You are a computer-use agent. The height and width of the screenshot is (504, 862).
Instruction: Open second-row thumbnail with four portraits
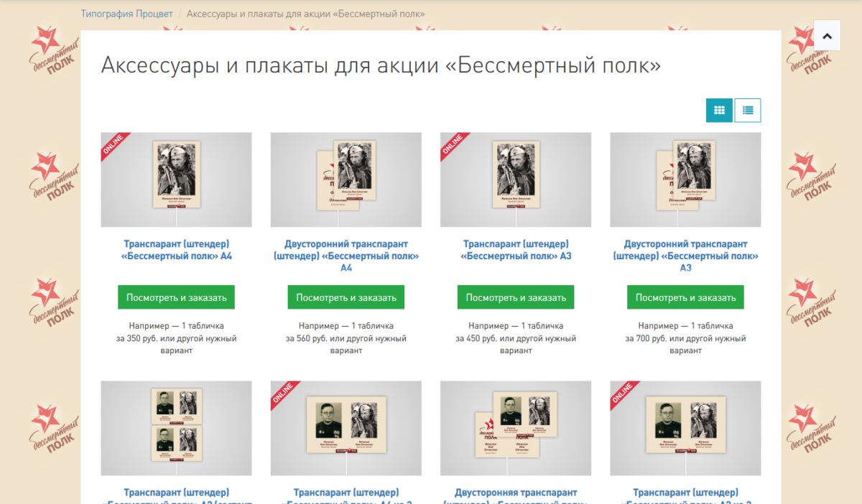176,428
